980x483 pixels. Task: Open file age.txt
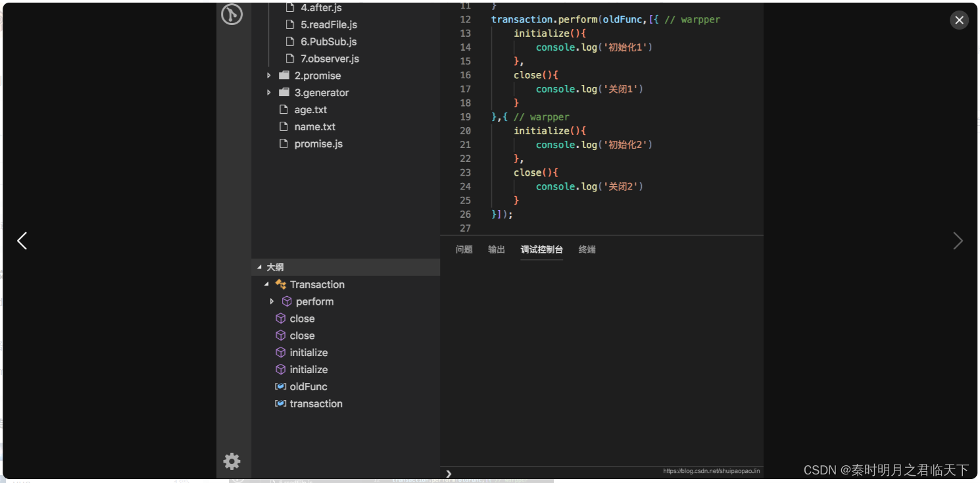(310, 110)
